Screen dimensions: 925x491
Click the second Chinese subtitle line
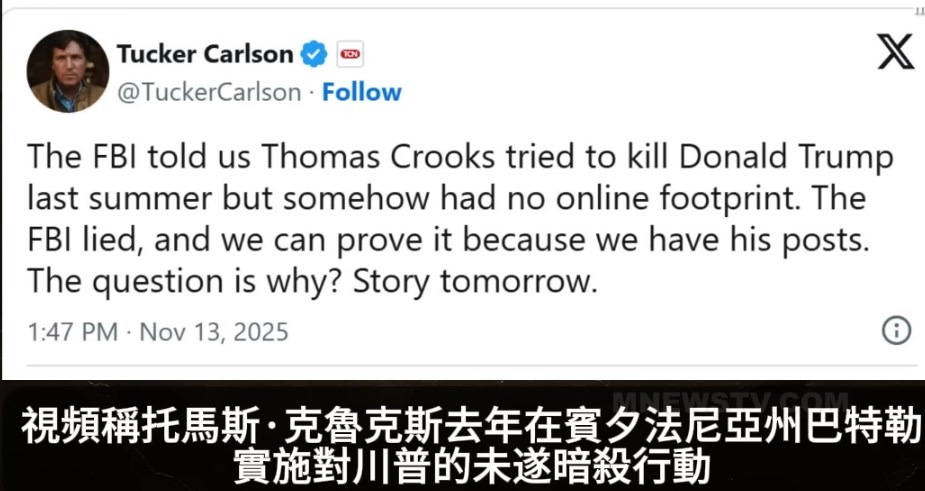click(471, 467)
